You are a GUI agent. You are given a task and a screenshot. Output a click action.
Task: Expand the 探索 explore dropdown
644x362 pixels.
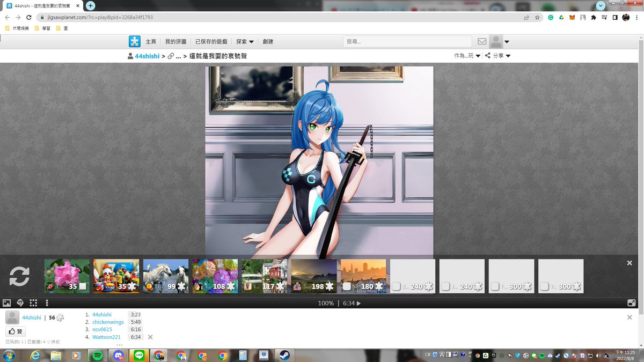coord(245,42)
